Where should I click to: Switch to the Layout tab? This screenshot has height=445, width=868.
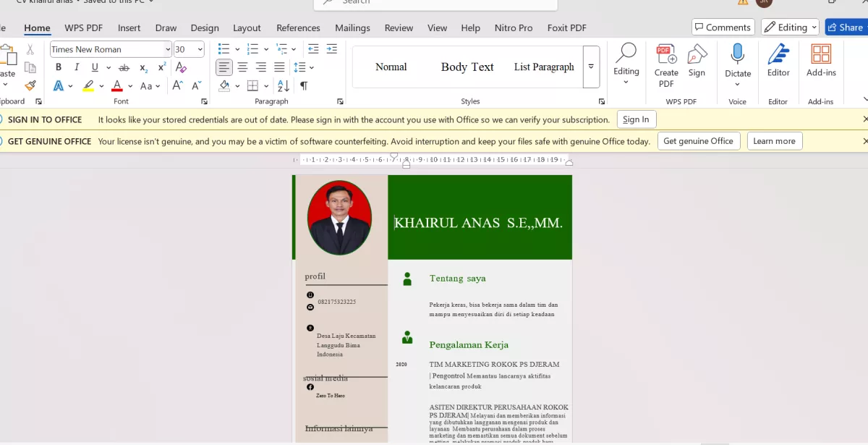(x=247, y=27)
